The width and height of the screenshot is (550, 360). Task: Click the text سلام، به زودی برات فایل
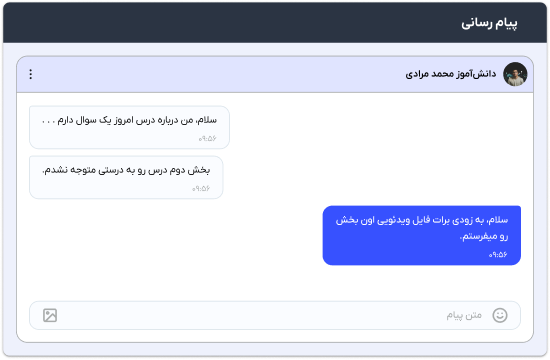460,220
